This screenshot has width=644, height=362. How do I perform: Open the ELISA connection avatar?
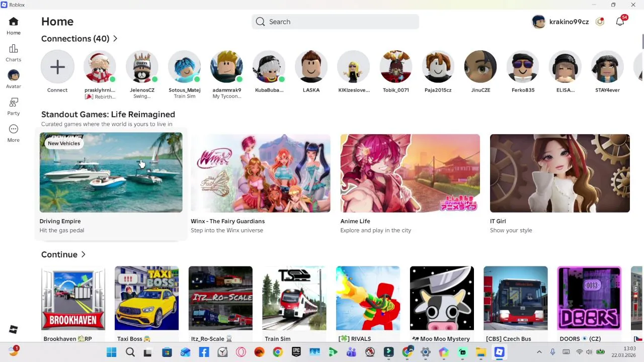[565, 66]
